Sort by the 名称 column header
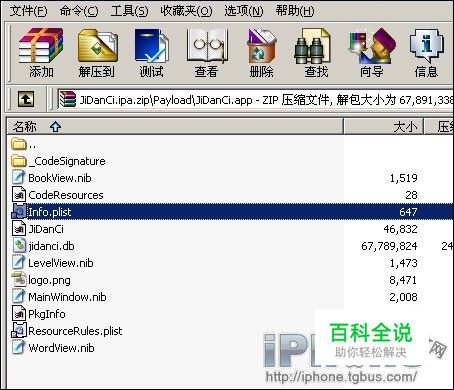 [x=175, y=127]
